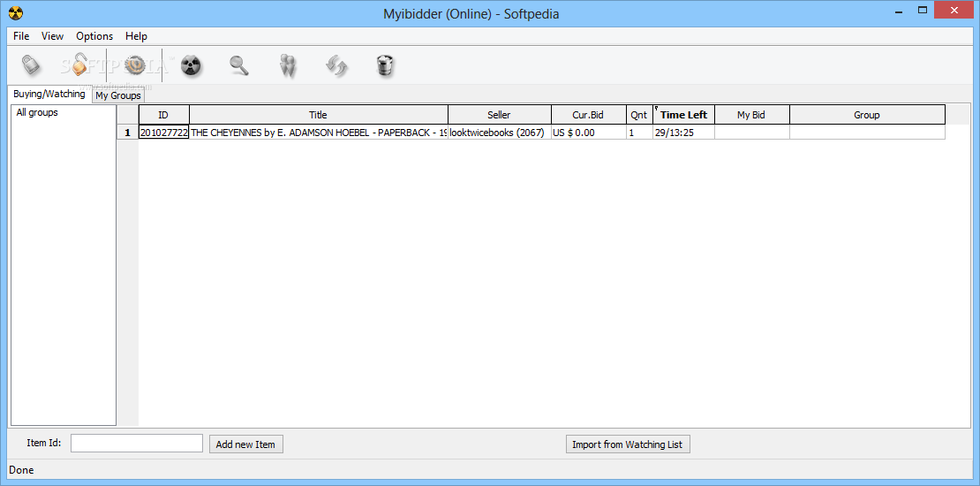Click the refresh arrows toolbar icon
Screen dimensions: 980x486
tap(336, 65)
